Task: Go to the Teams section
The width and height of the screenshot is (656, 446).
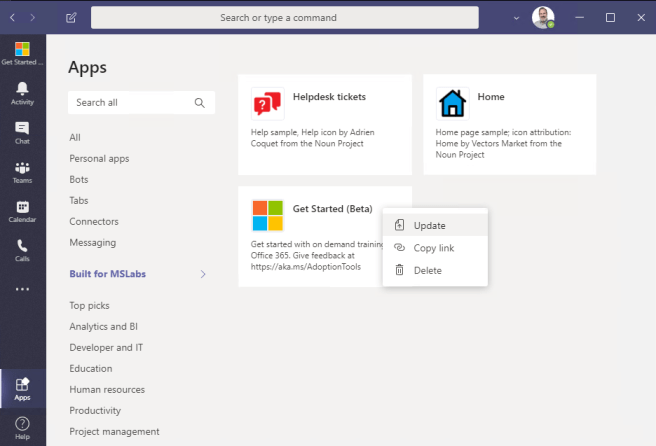Action: coord(22,172)
